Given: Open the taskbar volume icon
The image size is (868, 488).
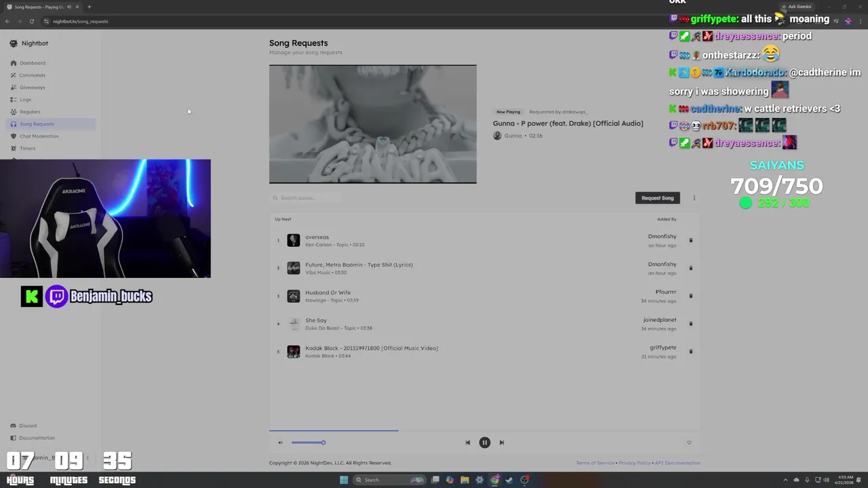Looking at the screenshot, I should (827, 480).
